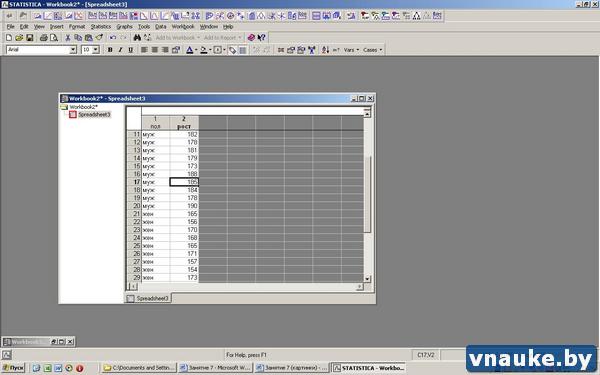600x375 pixels.
Task: Click the background fill color swatch
Action: (204, 50)
